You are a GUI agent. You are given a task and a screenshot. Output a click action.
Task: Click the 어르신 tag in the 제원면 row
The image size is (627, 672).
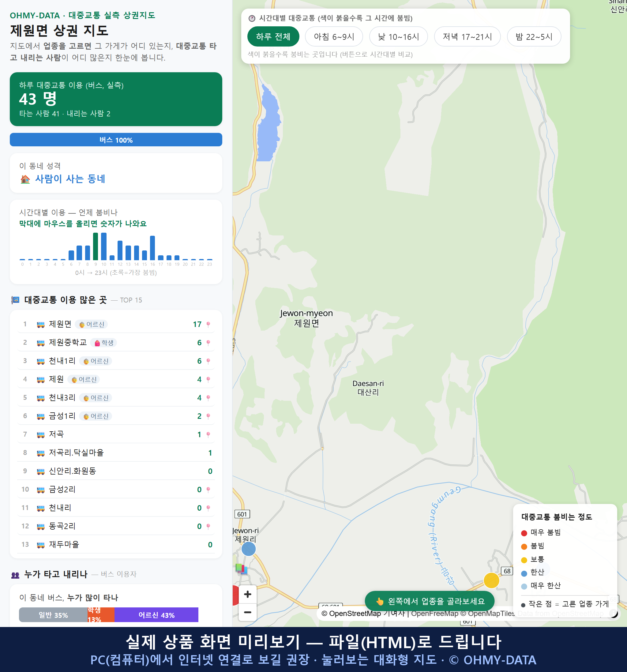pyautogui.click(x=92, y=325)
